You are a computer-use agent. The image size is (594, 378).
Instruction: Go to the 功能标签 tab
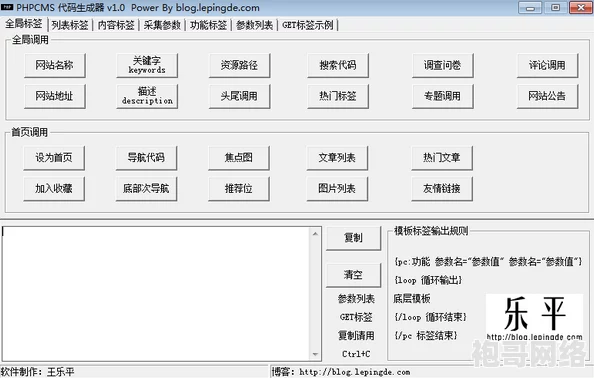click(x=208, y=25)
